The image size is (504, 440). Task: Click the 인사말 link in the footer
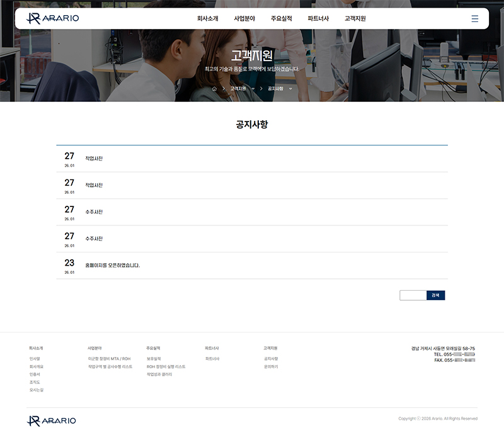coord(35,359)
